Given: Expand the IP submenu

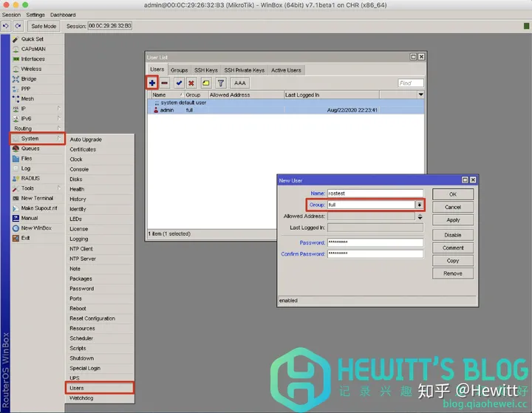Looking at the screenshot, I should [x=37, y=109].
